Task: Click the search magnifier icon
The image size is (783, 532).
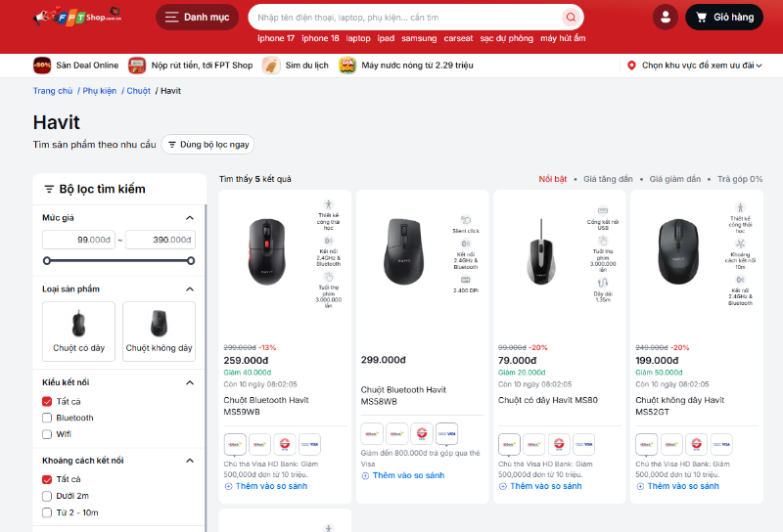Action: (x=570, y=18)
